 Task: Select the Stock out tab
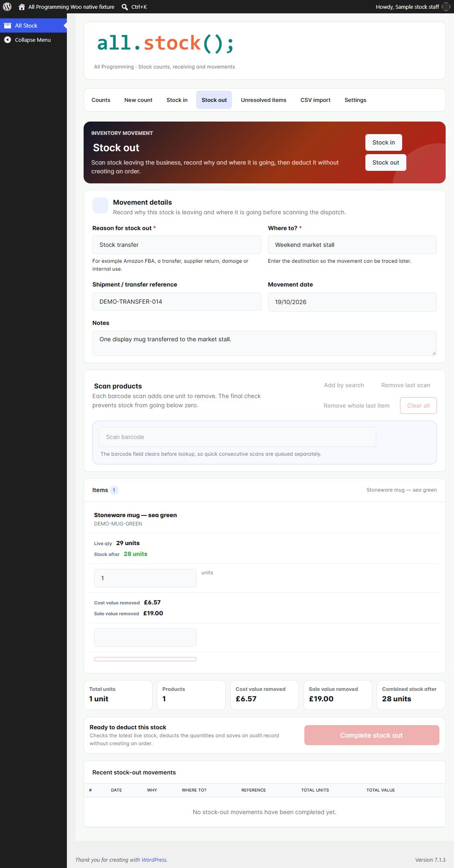coord(214,100)
